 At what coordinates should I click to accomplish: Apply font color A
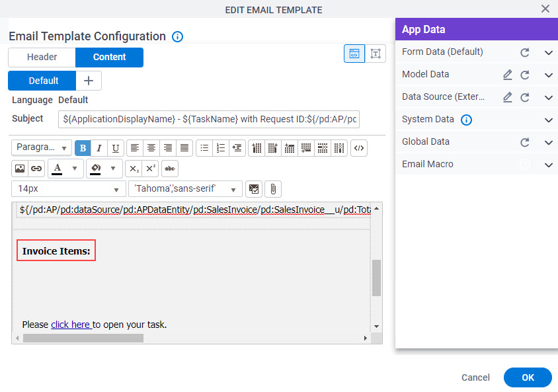coord(58,169)
